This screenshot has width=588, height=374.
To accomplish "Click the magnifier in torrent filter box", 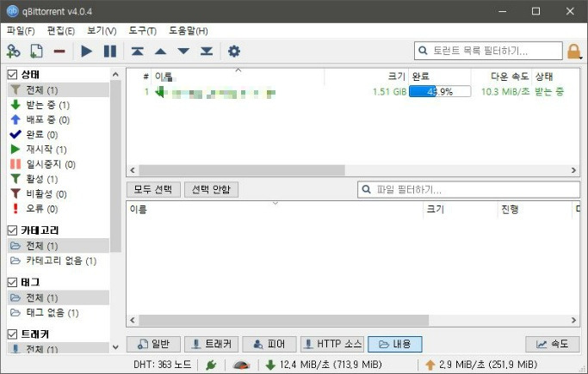I will click(x=423, y=51).
